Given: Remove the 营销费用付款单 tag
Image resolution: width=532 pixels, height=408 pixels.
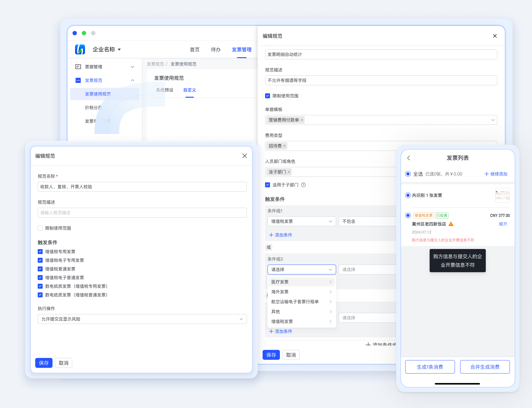Looking at the screenshot, I should (302, 120).
